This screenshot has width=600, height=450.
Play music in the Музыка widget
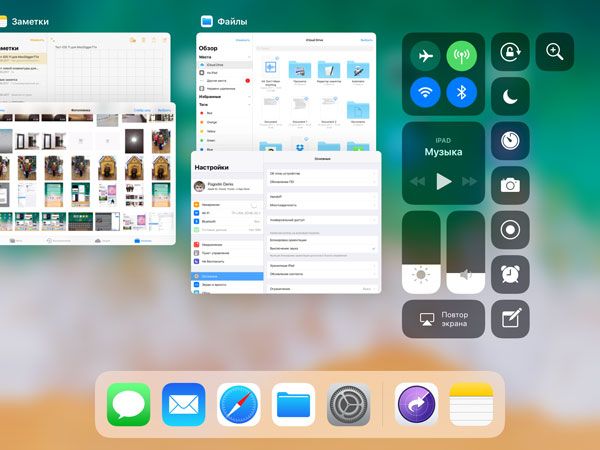coord(443,181)
